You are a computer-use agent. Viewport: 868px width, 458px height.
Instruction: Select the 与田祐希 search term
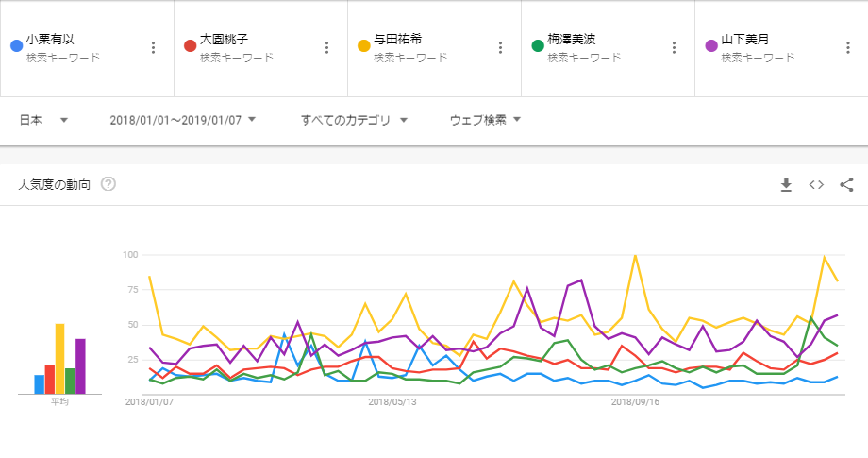398,40
